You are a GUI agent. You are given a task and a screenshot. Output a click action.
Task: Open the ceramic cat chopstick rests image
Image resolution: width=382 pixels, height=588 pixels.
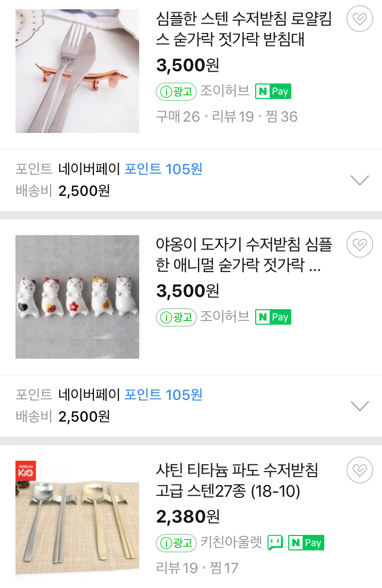(77, 297)
